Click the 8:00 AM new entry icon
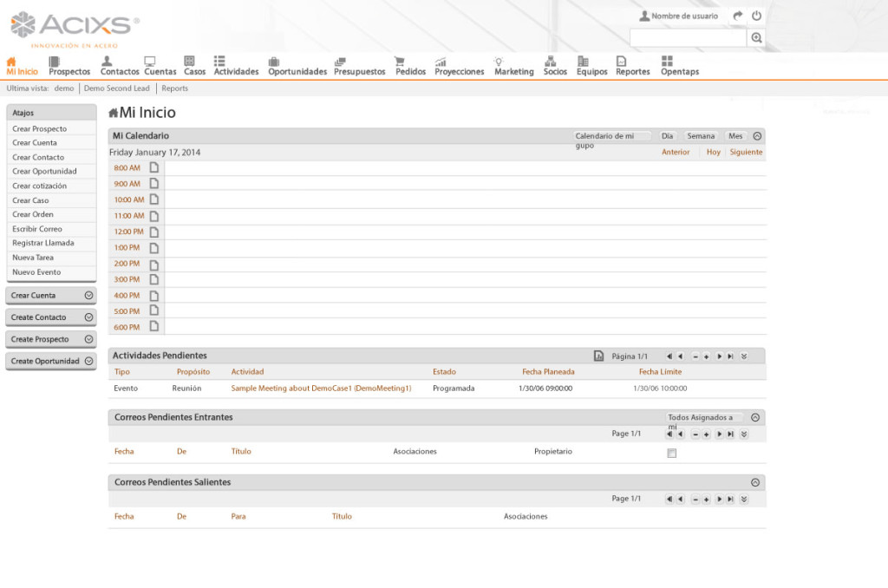The height and width of the screenshot is (588, 888). [x=154, y=167]
